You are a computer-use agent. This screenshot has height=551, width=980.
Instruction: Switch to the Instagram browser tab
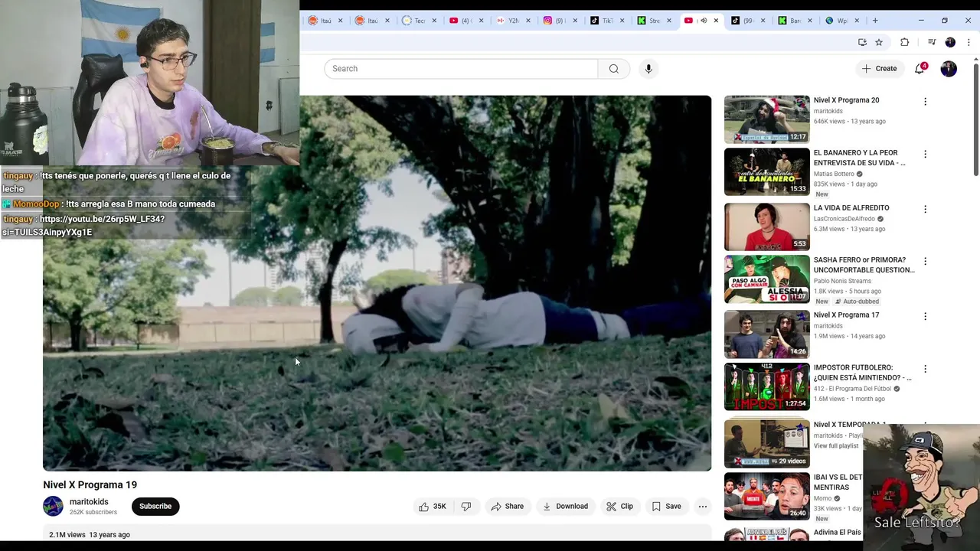point(560,21)
